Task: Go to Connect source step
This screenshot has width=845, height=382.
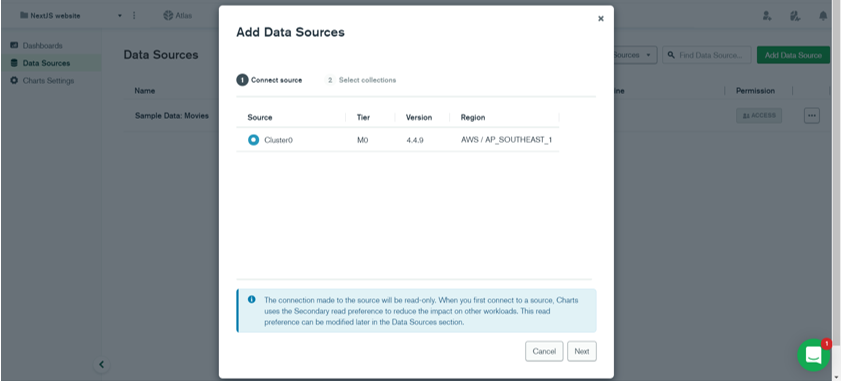Action: click(x=269, y=80)
